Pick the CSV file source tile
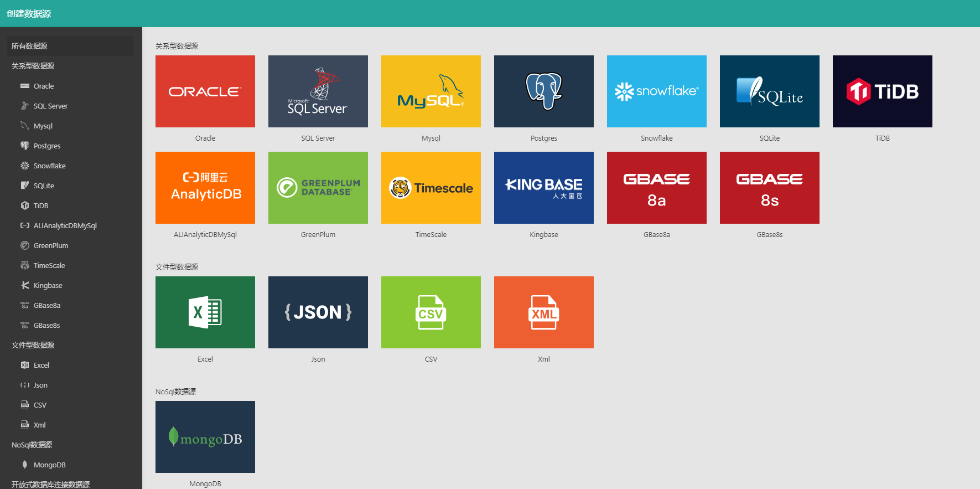 coord(431,312)
